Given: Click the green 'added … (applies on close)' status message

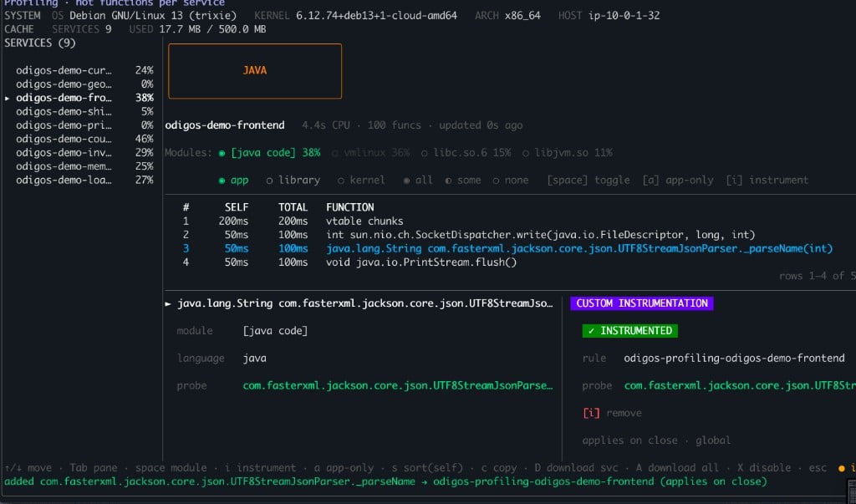Looking at the screenshot, I should point(385,481).
